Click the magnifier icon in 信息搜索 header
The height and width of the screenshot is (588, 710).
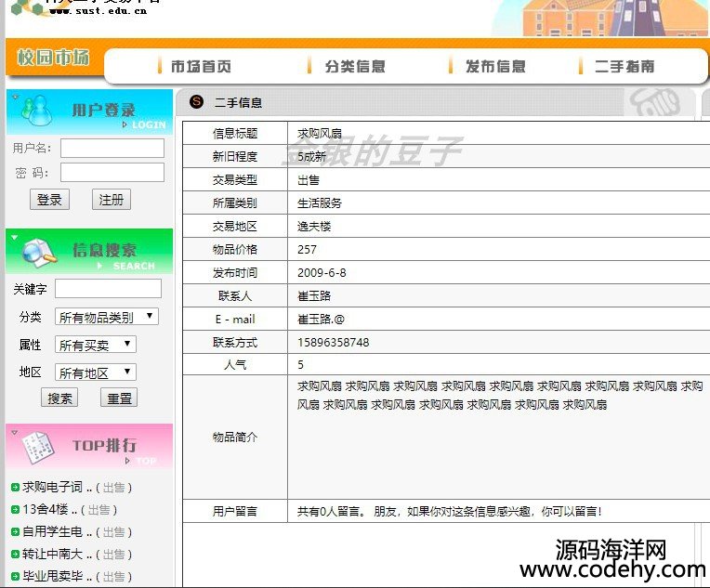(39, 251)
